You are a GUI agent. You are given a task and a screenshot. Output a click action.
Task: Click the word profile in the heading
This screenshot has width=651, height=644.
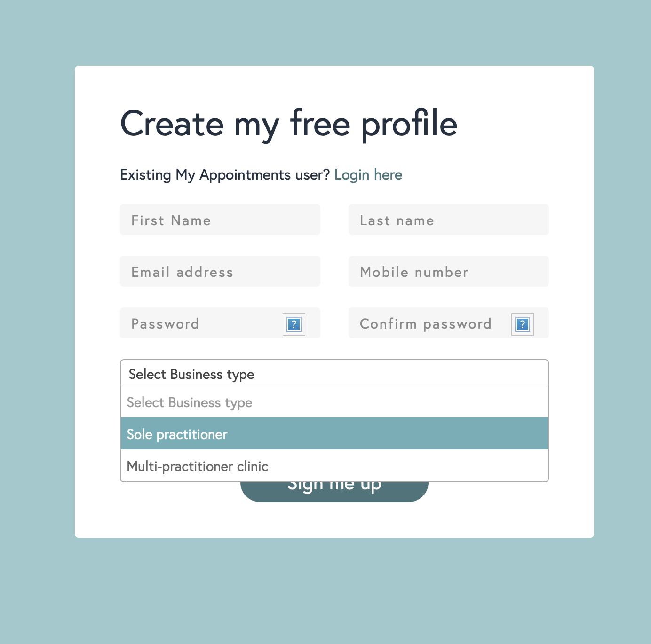pos(409,125)
